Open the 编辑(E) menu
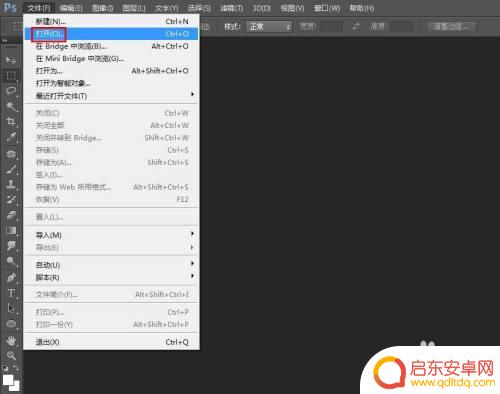 pyautogui.click(x=71, y=8)
